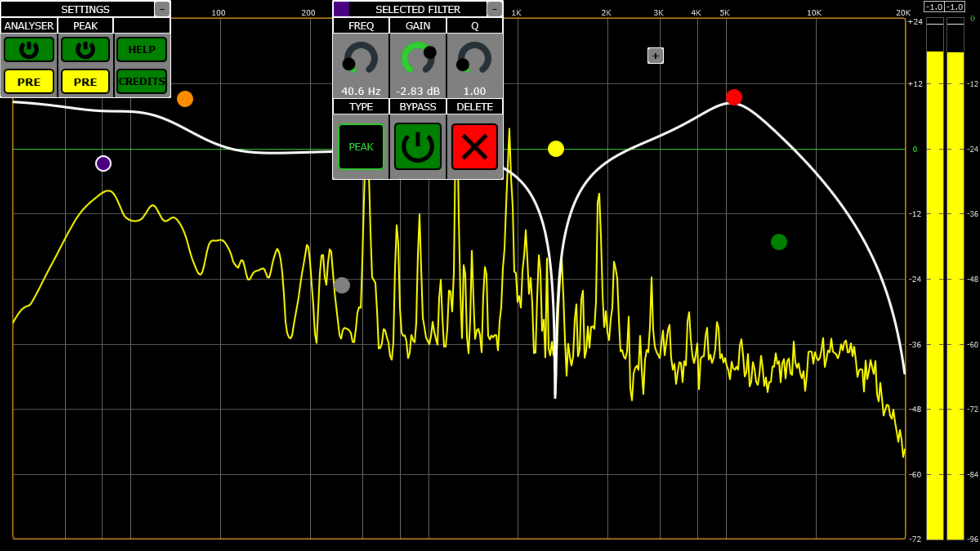
Task: Select the purple filter node
Action: click(x=103, y=164)
